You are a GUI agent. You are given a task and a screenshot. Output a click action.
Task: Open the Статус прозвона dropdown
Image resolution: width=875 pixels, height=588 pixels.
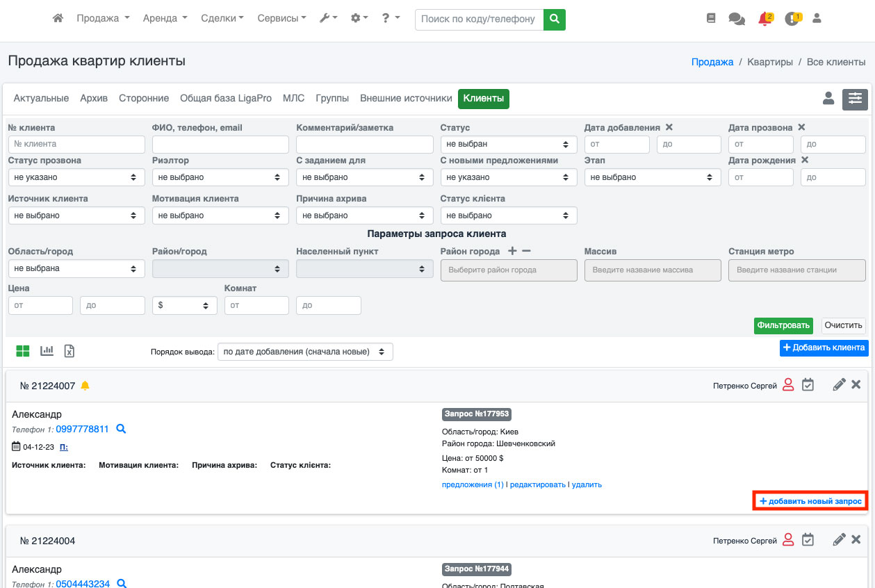[x=76, y=177]
